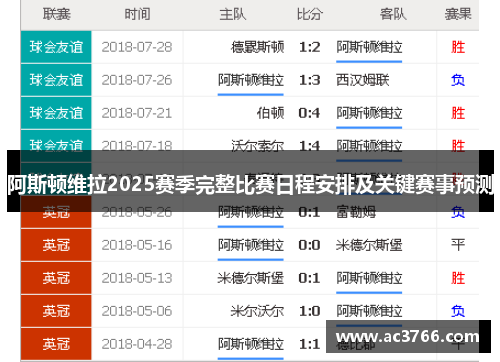Select 英冠 league cell for 2018-05-13
Screen dimensions: 500x362
click(x=56, y=278)
